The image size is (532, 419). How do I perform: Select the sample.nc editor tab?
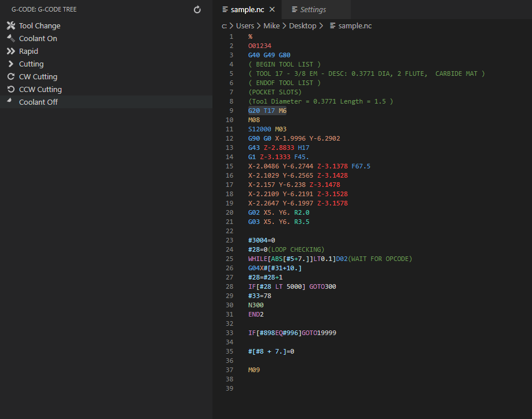[247, 10]
